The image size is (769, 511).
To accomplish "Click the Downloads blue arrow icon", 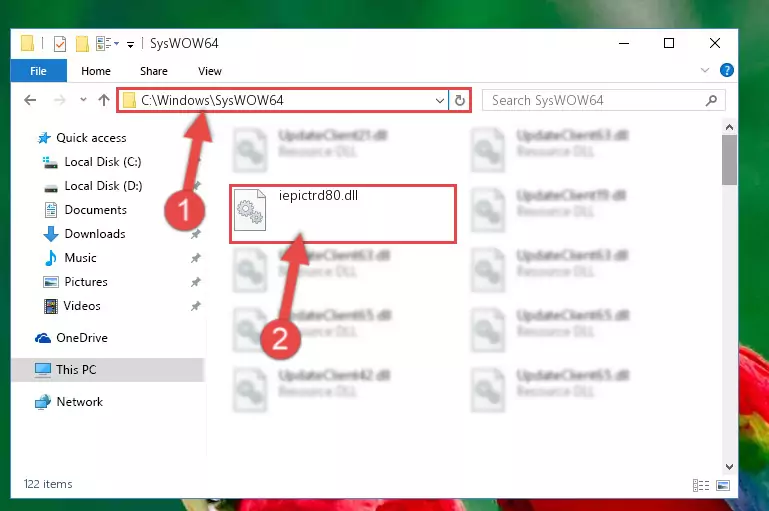I will (x=51, y=234).
